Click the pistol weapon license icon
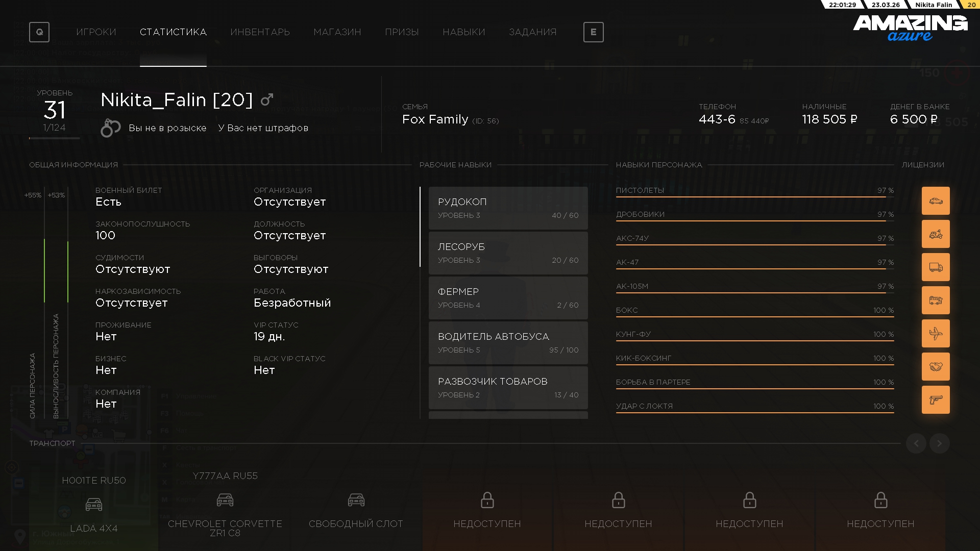Screen dimensions: 980x551 [x=936, y=399]
